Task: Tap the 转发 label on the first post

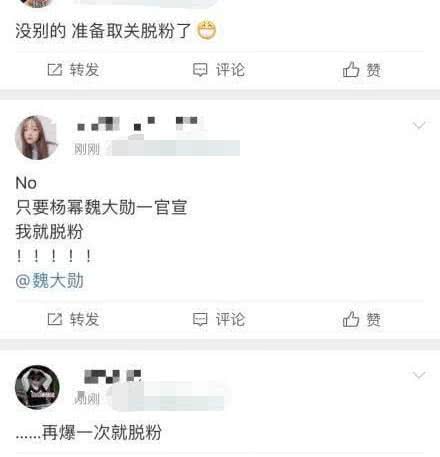Action: click(84, 70)
